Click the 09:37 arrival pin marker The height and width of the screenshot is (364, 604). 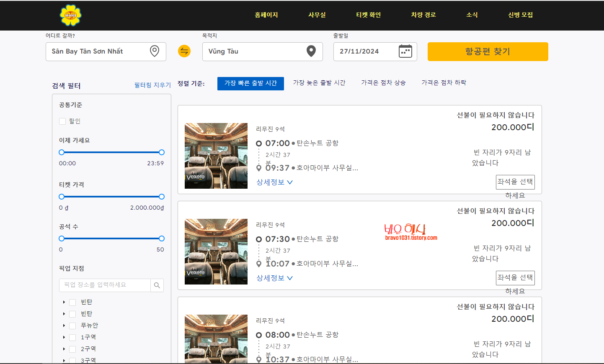tap(259, 168)
